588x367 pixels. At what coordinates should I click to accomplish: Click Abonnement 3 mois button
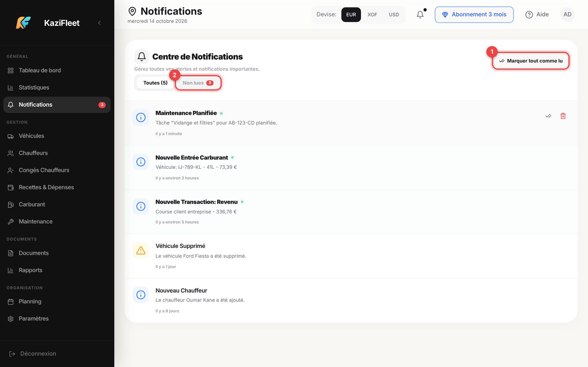pyautogui.click(x=474, y=14)
